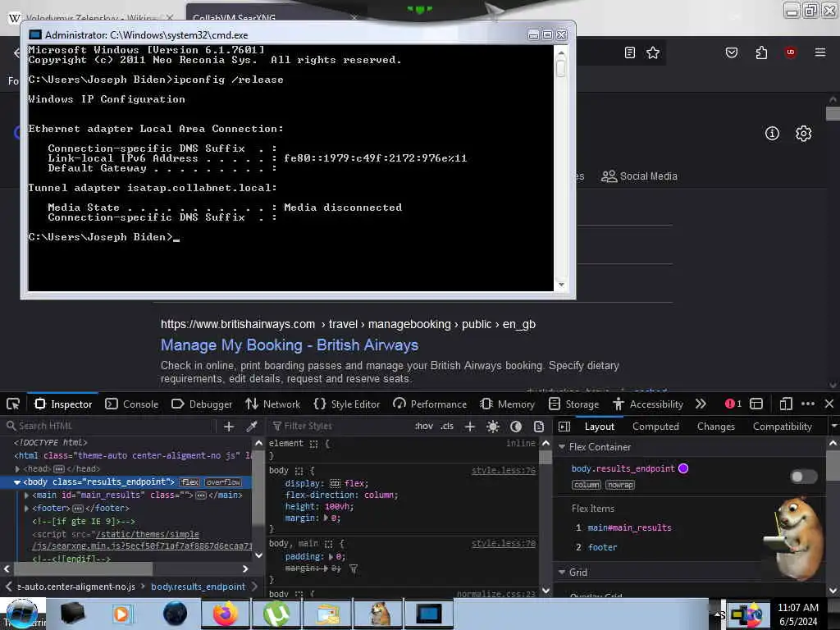Image resolution: width=840 pixels, height=630 pixels.
Task: Select the Layout sidebar tab
Action: coord(599,427)
